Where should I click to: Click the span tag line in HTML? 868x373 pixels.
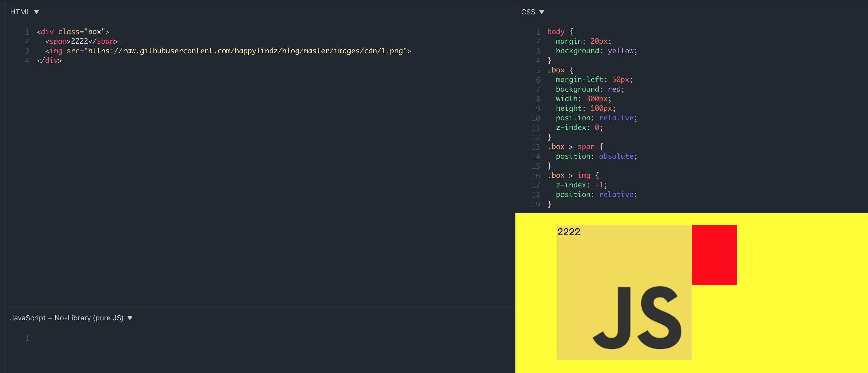81,41
